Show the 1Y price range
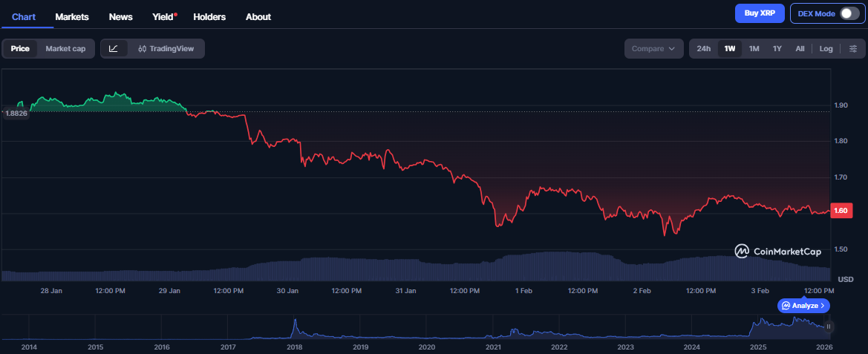Image resolution: width=868 pixels, height=354 pixels. point(777,49)
